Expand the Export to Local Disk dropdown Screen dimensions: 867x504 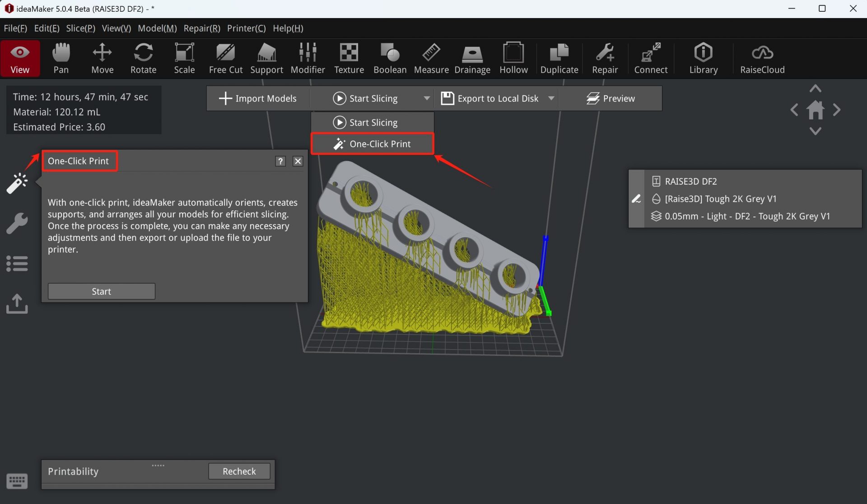551,98
